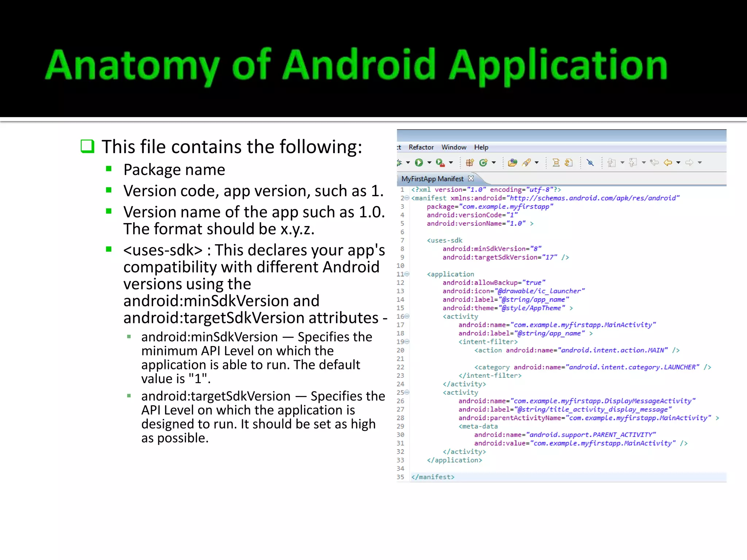Open the Refactor menu
This screenshot has height=560, width=747.
(421, 147)
